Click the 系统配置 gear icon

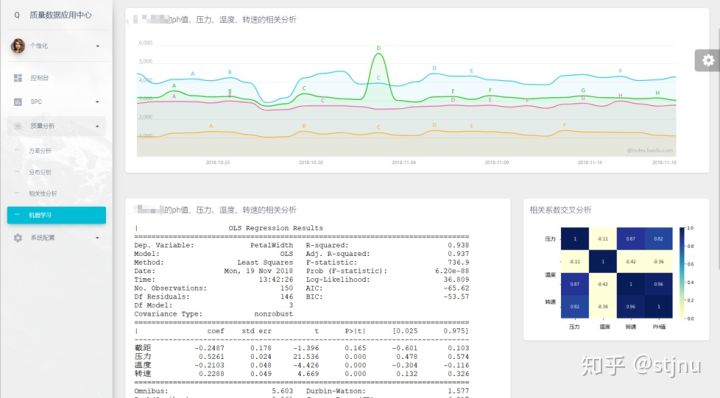[18, 238]
